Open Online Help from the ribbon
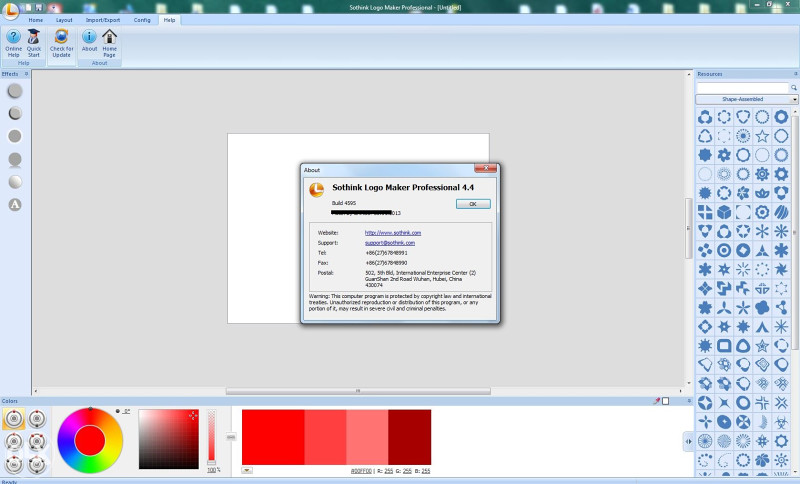800x484 pixels. pyautogui.click(x=13, y=43)
